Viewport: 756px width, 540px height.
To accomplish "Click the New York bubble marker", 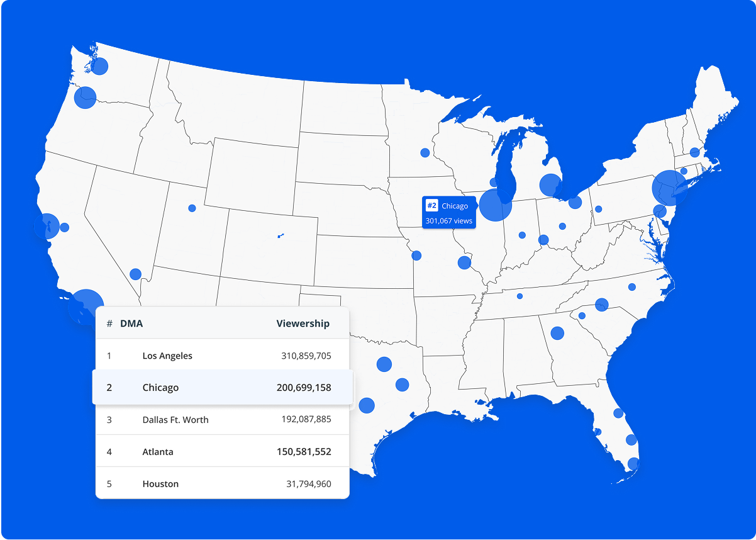I will 669,188.
